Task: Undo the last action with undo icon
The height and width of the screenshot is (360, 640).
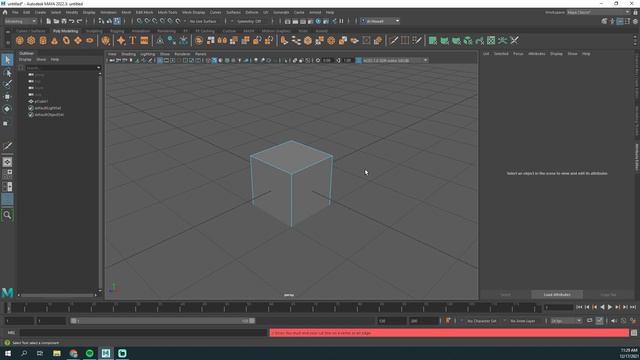Action: pyautogui.click(x=71, y=21)
